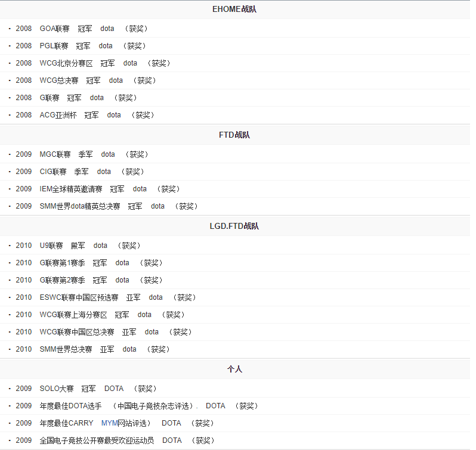476x450 pixels.
Task: Open WCG联赛上海分赛区 entry
Action: point(73,315)
